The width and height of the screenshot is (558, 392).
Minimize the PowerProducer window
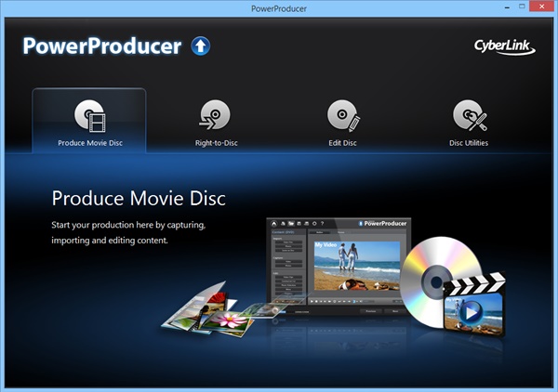pyautogui.click(x=507, y=7)
